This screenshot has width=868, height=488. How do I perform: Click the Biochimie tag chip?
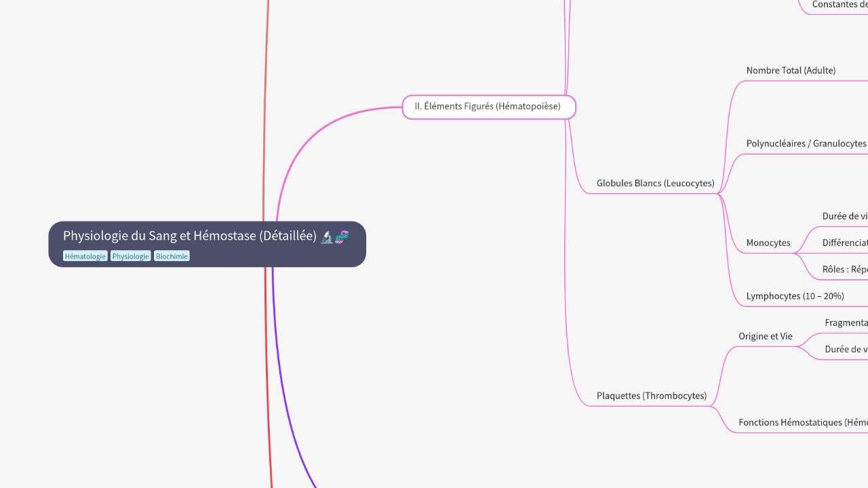[172, 256]
